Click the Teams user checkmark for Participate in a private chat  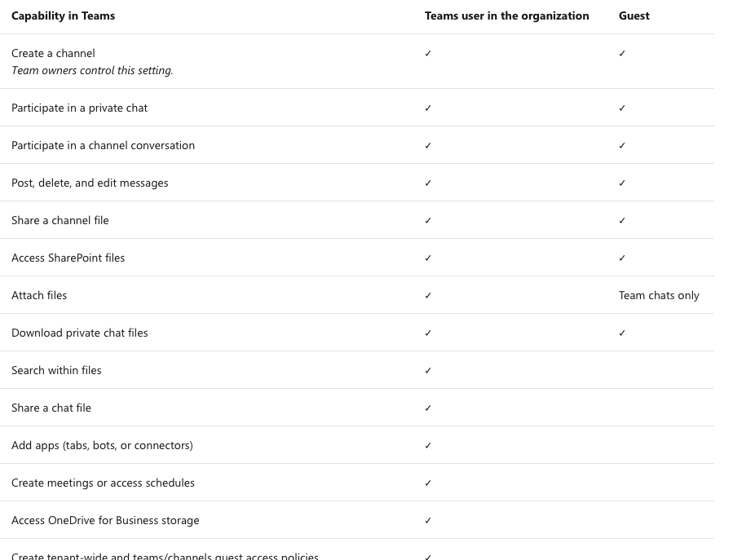[428, 108]
